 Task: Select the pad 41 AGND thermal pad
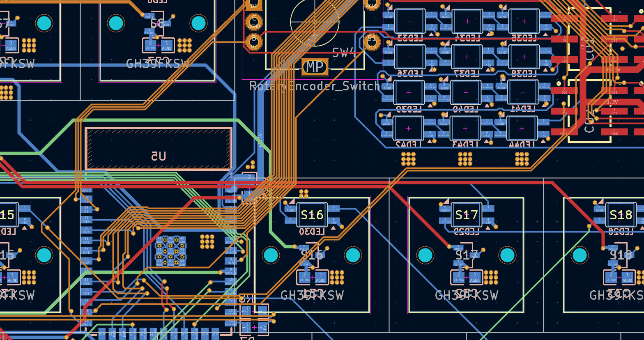coord(170,250)
